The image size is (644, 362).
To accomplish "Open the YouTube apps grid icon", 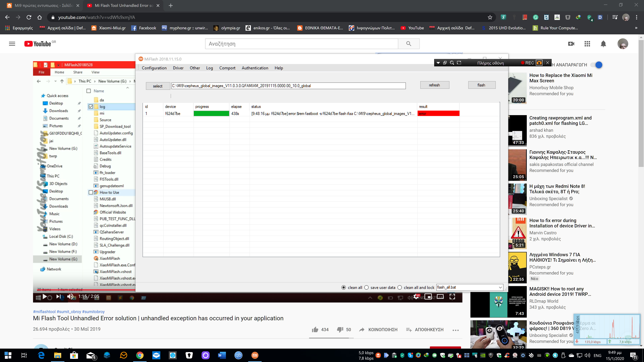I will coord(587,44).
